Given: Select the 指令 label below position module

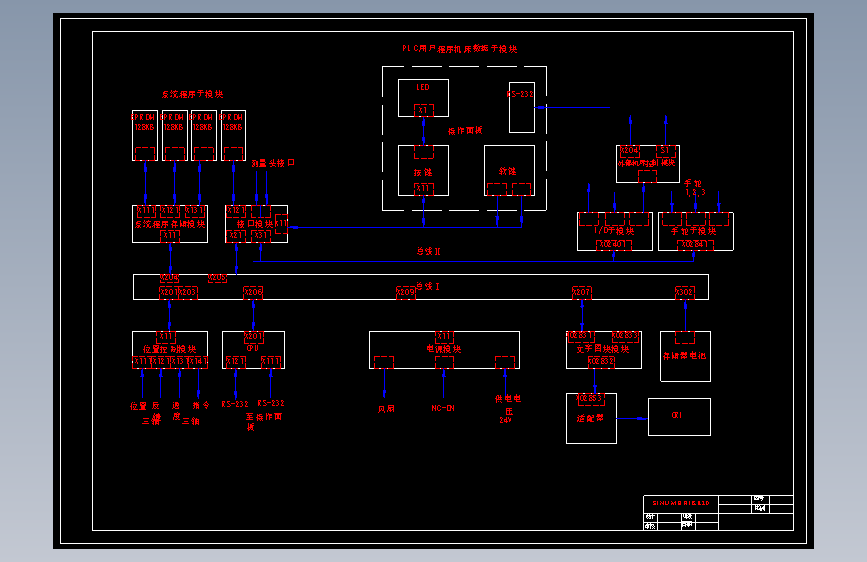Looking at the screenshot, I should click(x=201, y=405).
